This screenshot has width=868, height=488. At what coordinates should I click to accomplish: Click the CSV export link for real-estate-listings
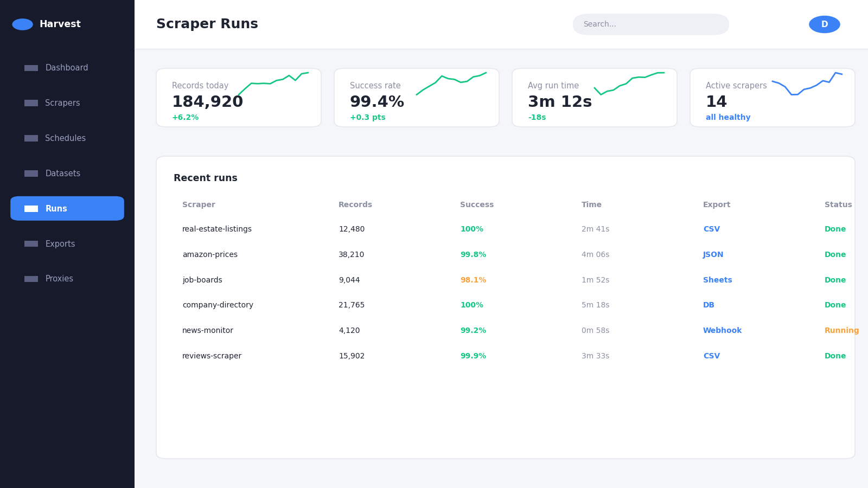711,229
